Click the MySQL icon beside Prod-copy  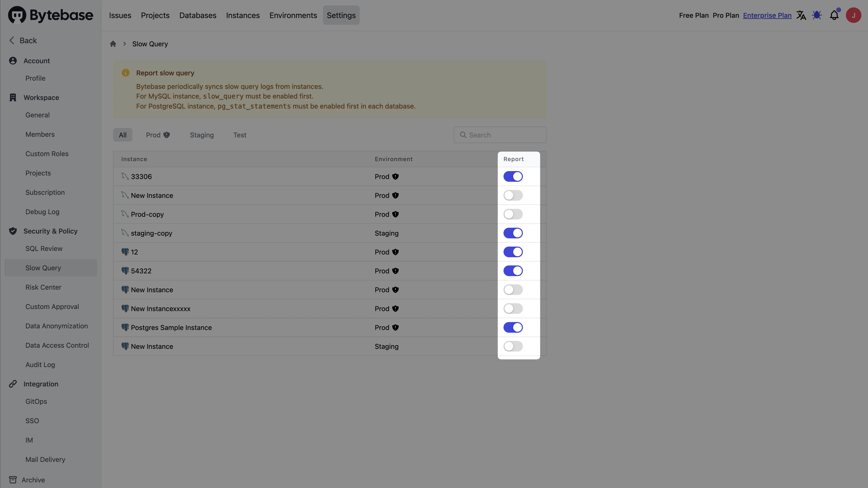click(x=125, y=214)
